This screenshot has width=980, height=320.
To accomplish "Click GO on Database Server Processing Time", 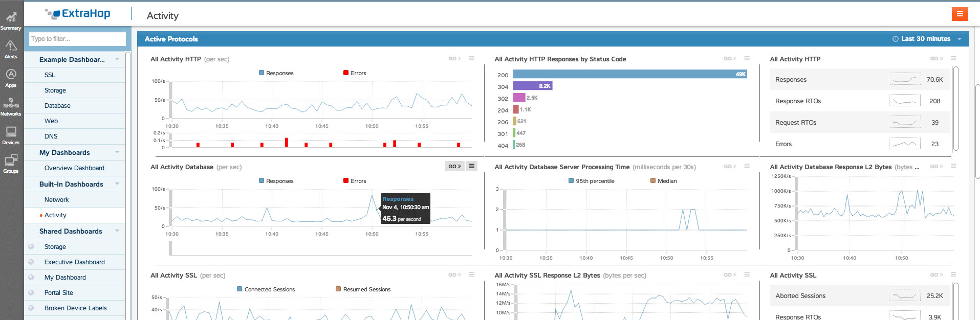I will (730, 166).
